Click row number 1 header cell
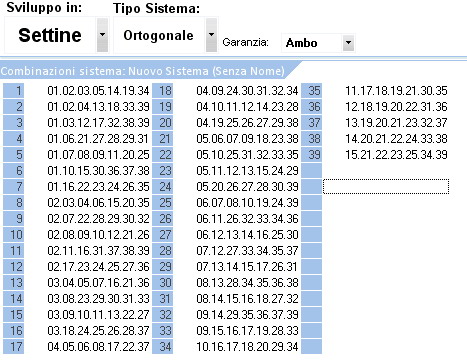467x362 pixels. [14, 91]
